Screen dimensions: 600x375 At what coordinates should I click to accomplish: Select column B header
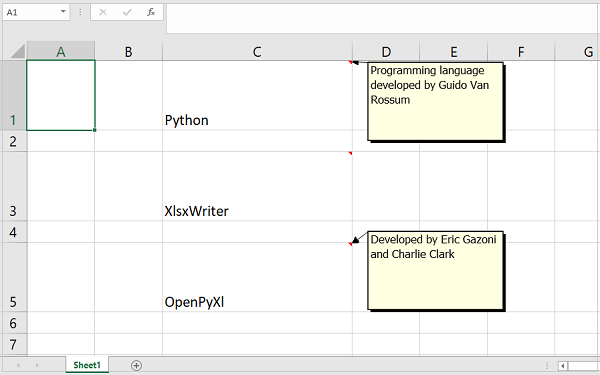[129, 51]
